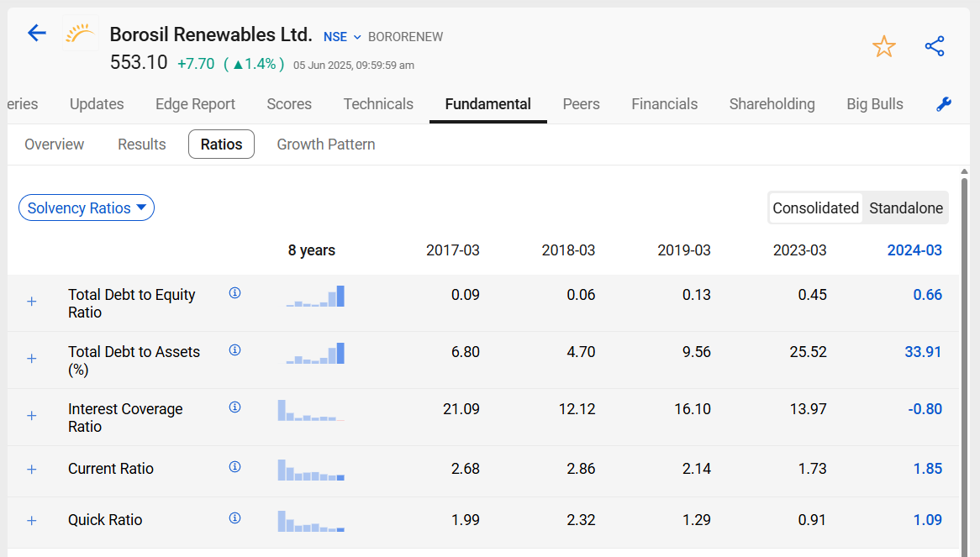Image resolution: width=980 pixels, height=557 pixels.
Task: Select the Overview sub-tab
Action: click(55, 145)
